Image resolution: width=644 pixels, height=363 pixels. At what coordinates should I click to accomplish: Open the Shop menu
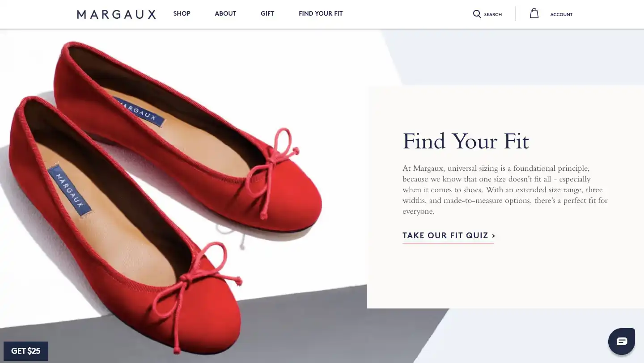(182, 13)
